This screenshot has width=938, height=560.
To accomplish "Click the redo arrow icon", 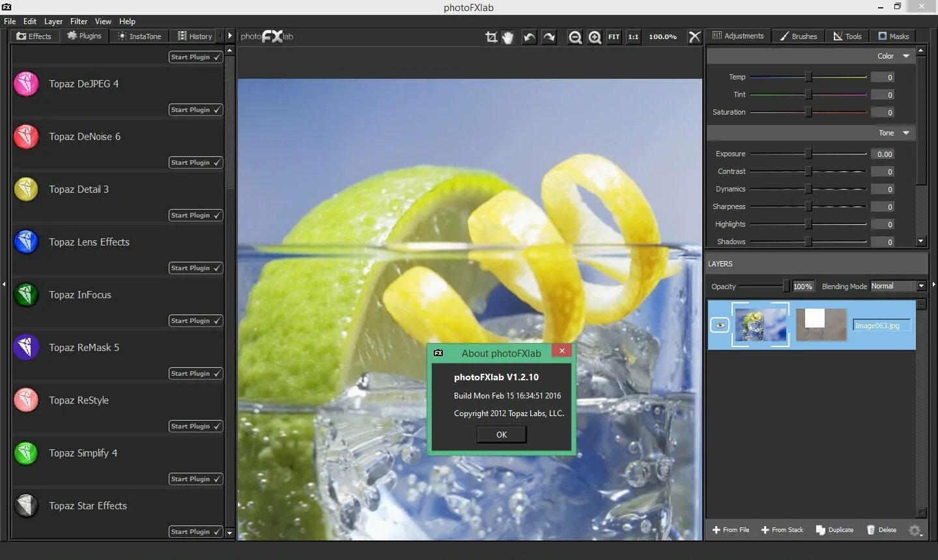I will pos(549,37).
